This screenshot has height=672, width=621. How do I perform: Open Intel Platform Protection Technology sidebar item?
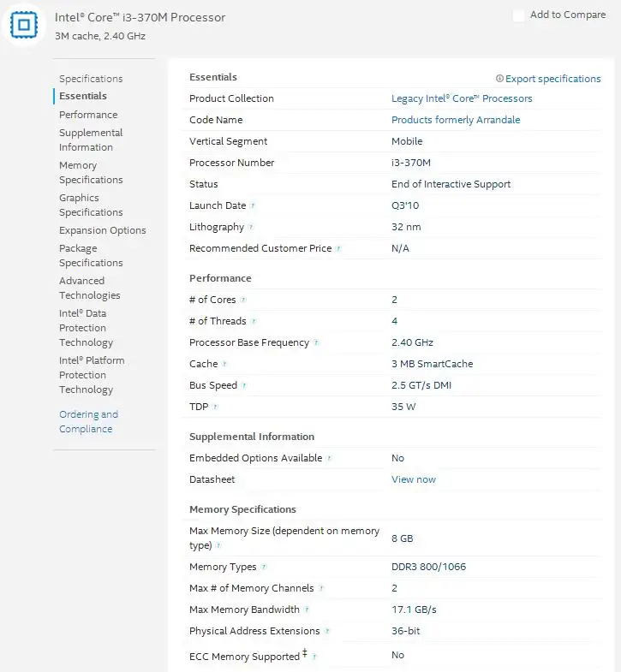point(92,375)
